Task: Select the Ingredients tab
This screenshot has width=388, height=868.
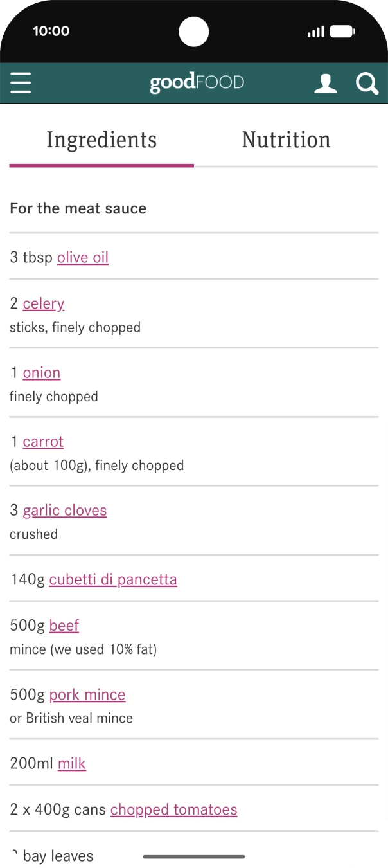Action: click(x=101, y=140)
